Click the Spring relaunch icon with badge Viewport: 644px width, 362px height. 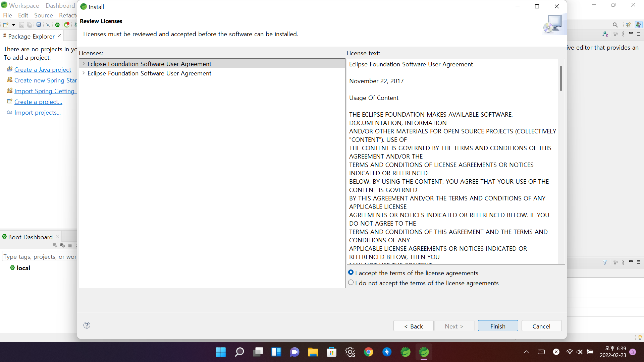67,25
